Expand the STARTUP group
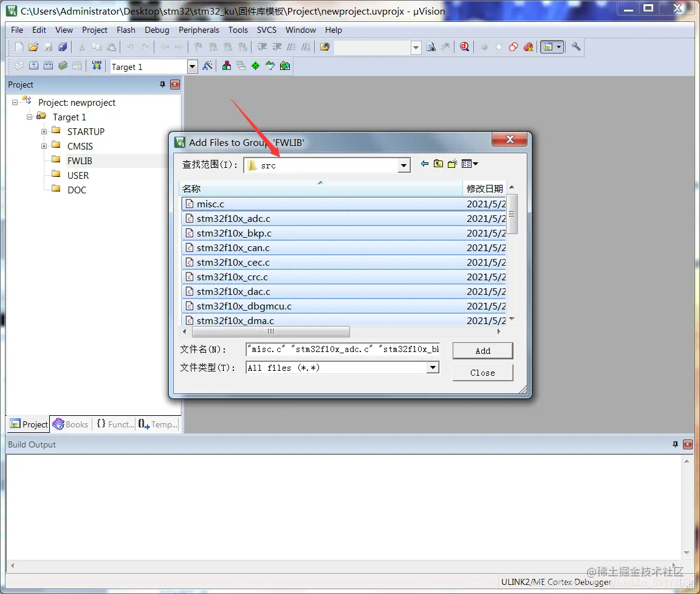 [44, 132]
